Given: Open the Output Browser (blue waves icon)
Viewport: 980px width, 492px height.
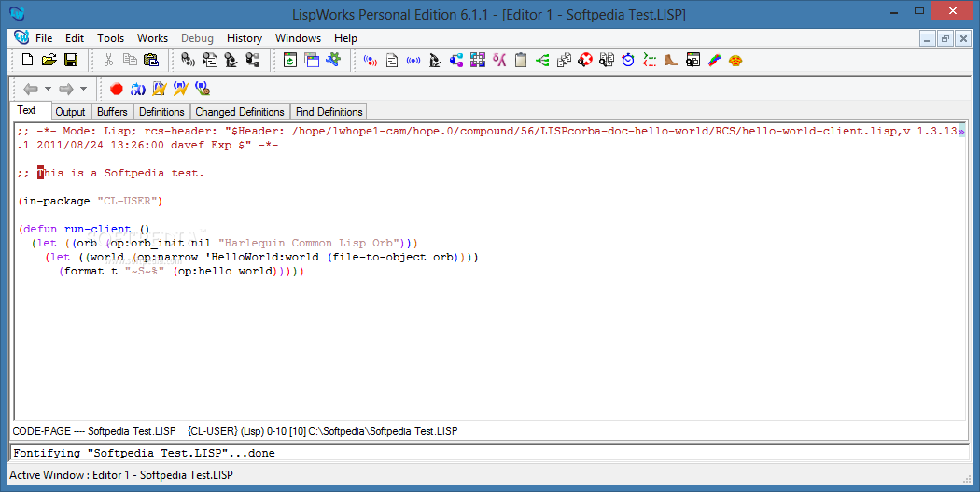Looking at the screenshot, I should coord(413,61).
